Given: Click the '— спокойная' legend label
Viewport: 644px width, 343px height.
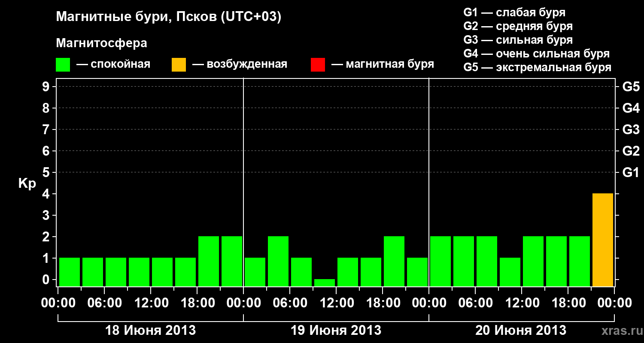Looking at the screenshot, I should (113, 65).
